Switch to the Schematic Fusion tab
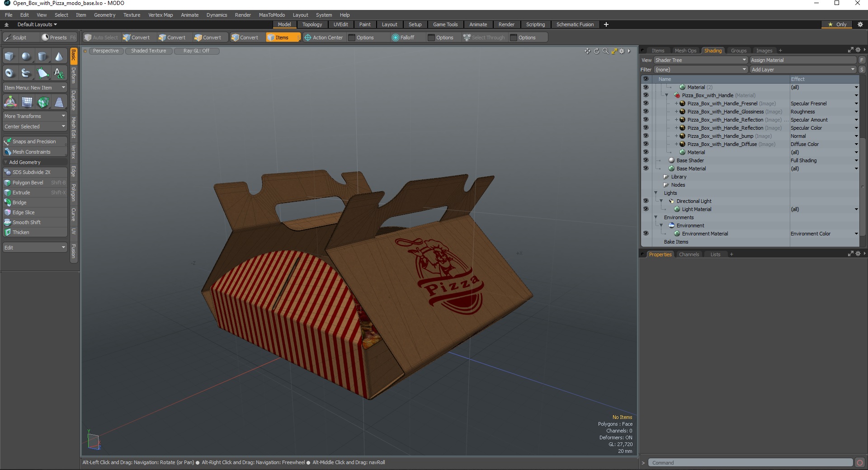This screenshot has height=470, width=868. pyautogui.click(x=575, y=24)
